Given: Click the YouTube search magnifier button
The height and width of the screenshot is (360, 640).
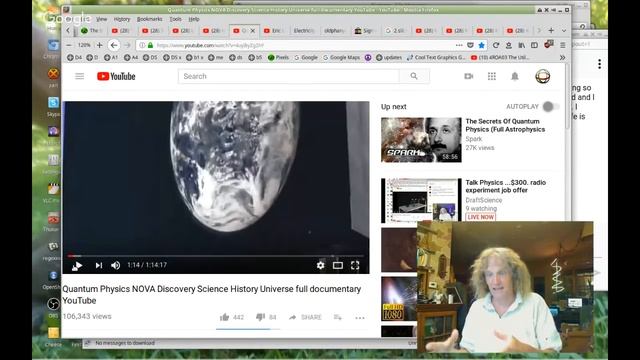Looking at the screenshot, I should coord(414,76).
